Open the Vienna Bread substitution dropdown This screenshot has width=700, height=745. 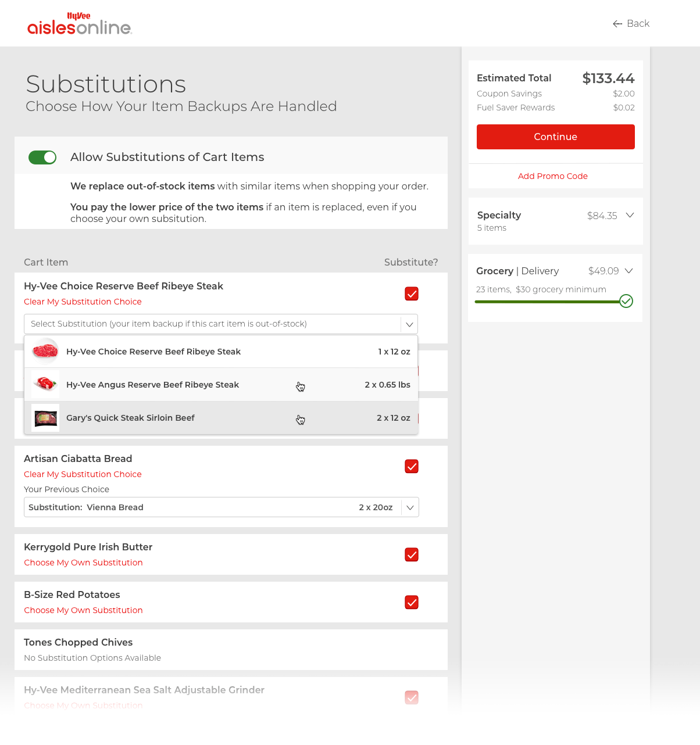tap(409, 507)
